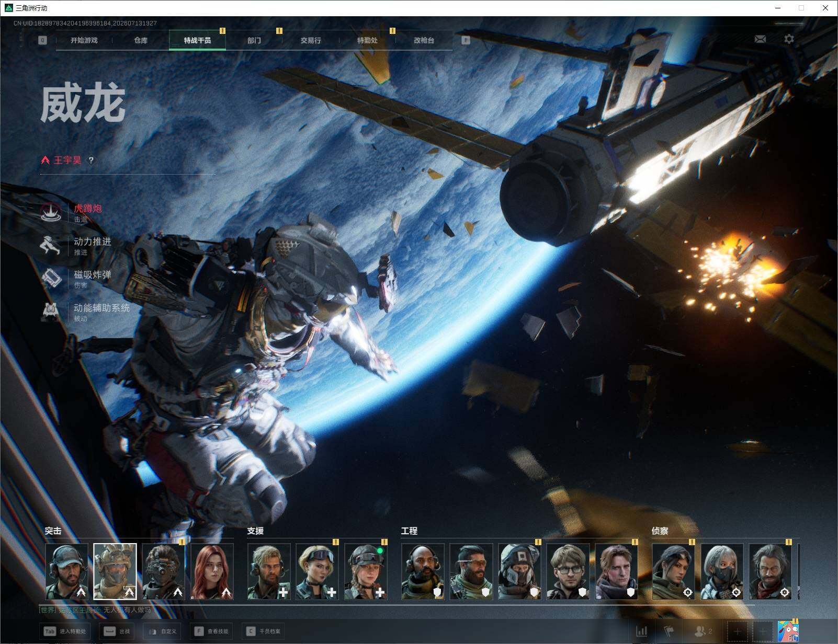Select the 特战干员 tab
The height and width of the screenshot is (644, 838).
coord(197,40)
